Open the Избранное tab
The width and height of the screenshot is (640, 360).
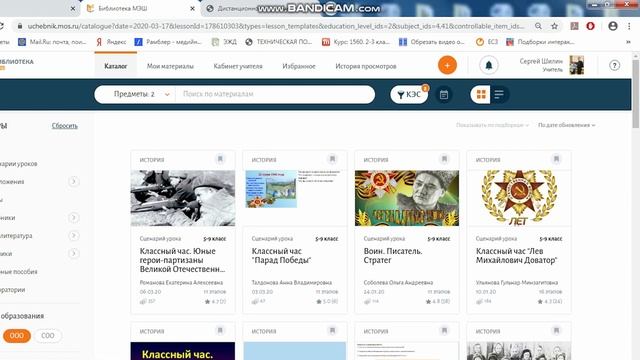pos(299,66)
